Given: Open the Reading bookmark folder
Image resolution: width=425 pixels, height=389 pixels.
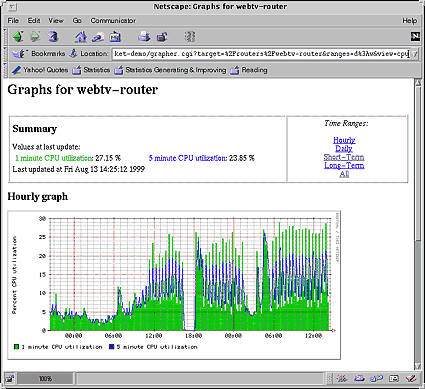Looking at the screenshot, I should 249,70.
